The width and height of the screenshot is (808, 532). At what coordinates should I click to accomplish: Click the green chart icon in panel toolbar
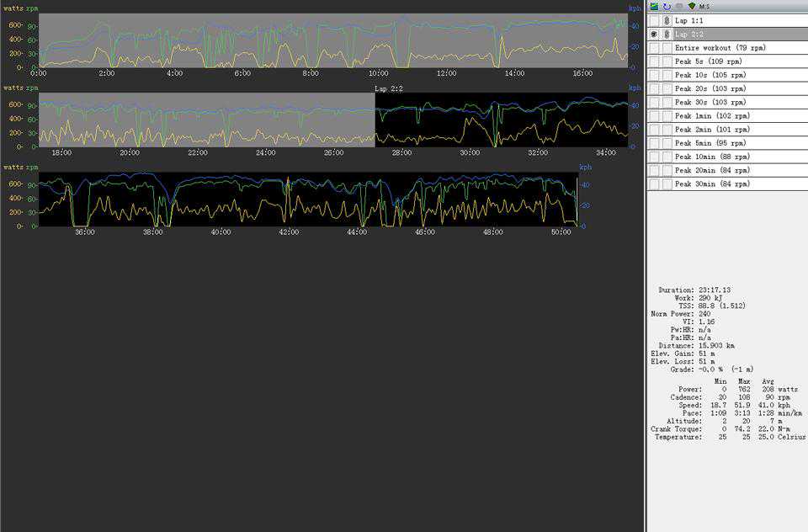coord(654,6)
